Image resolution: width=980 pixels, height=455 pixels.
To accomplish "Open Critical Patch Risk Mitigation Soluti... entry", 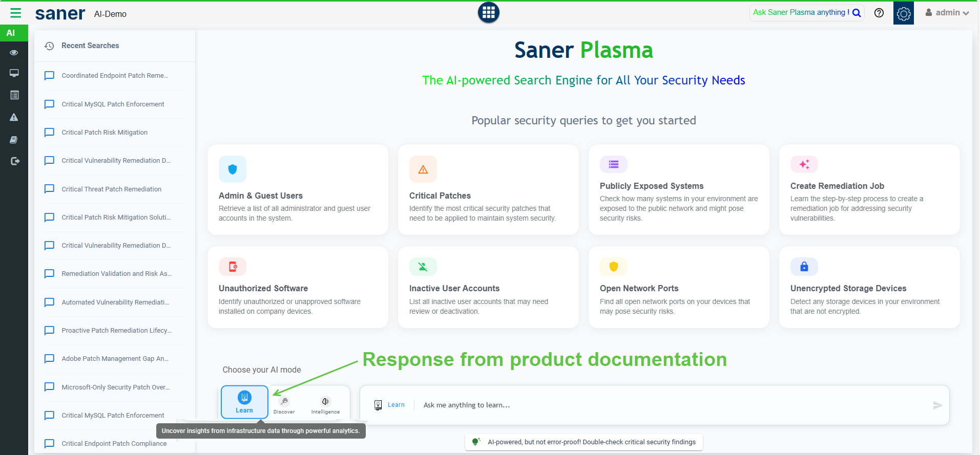I will coord(115,218).
